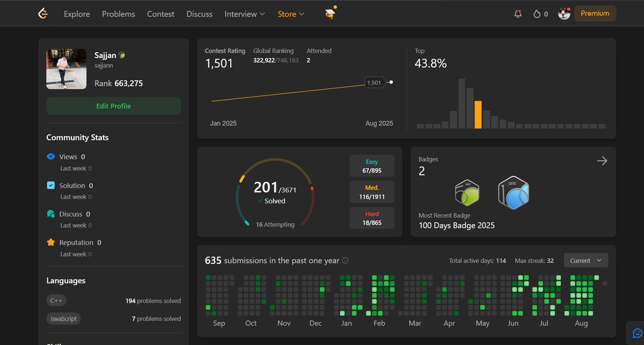Click the Edit Profile button
Image resolution: width=644 pixels, height=345 pixels.
pyautogui.click(x=113, y=106)
